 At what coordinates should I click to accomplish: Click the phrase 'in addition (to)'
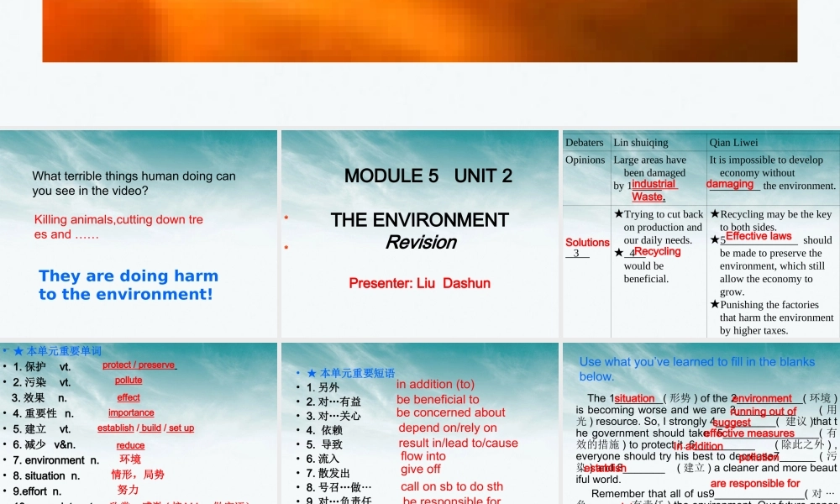[435, 384]
